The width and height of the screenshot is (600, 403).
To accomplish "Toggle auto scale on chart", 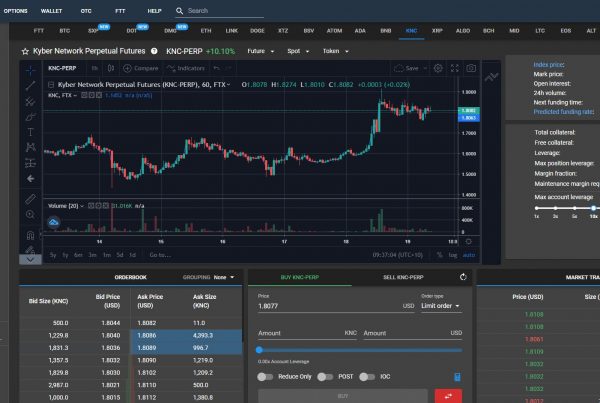I will [469, 255].
